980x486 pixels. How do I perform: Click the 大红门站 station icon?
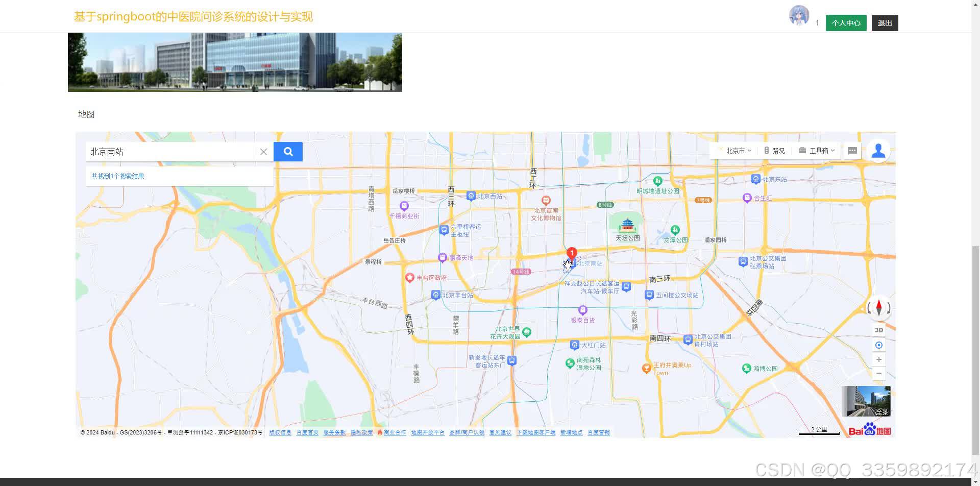pyautogui.click(x=575, y=345)
